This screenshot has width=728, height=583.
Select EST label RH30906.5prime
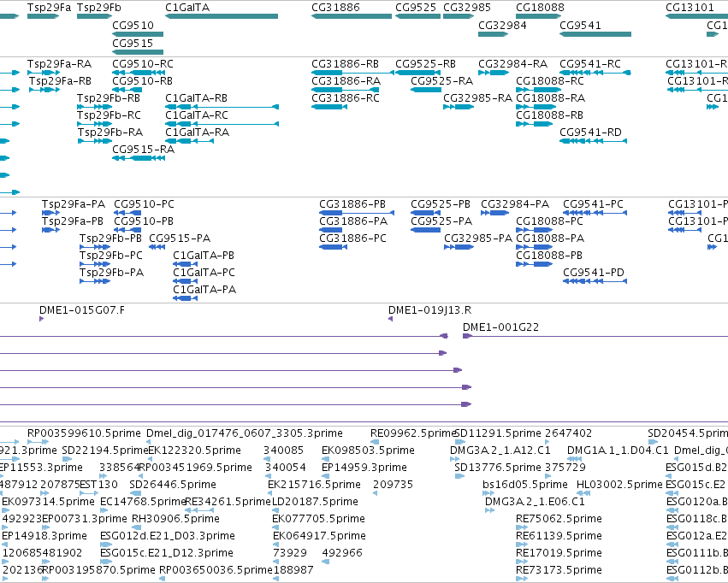tap(176, 519)
